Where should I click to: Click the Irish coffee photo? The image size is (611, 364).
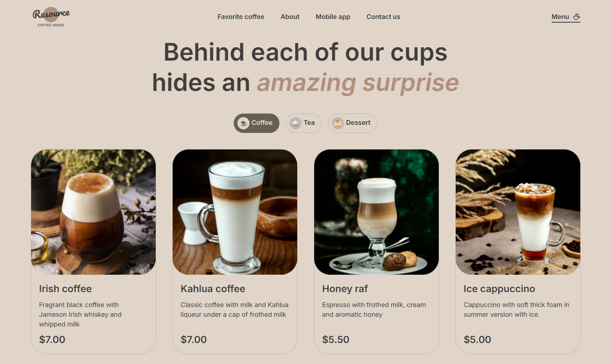click(x=93, y=212)
